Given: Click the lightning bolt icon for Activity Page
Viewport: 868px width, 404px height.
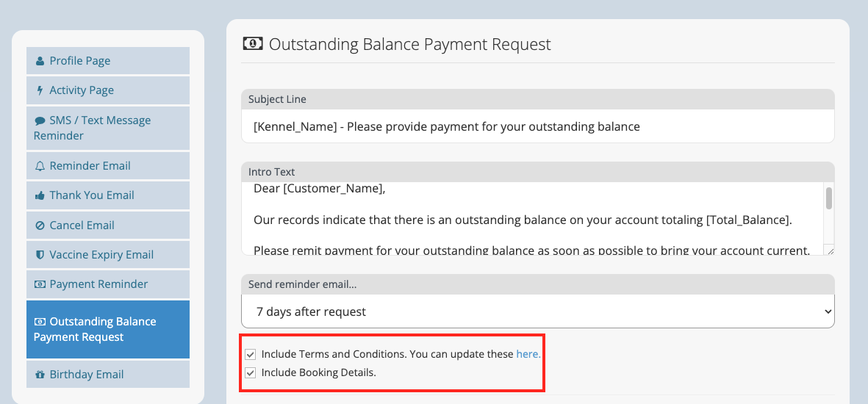Looking at the screenshot, I should pos(39,91).
